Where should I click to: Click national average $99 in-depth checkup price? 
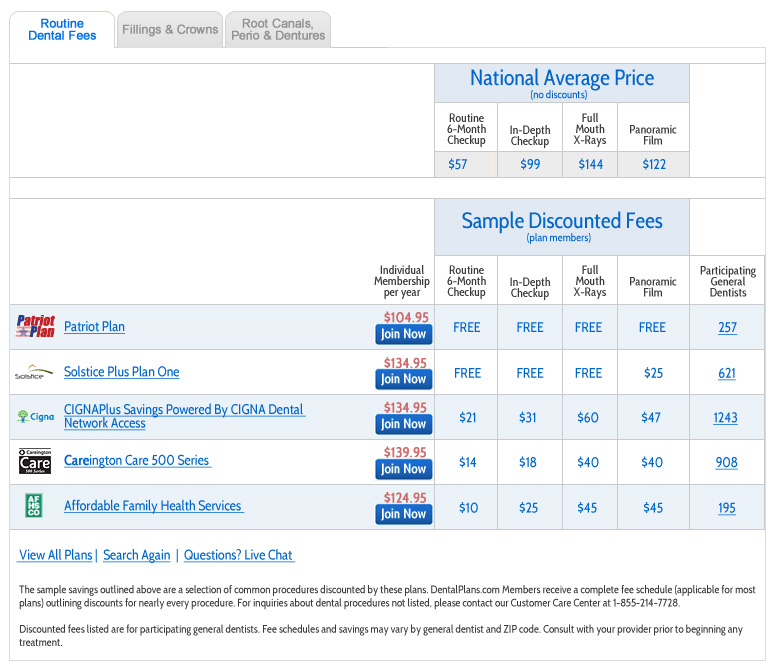pyautogui.click(x=530, y=164)
